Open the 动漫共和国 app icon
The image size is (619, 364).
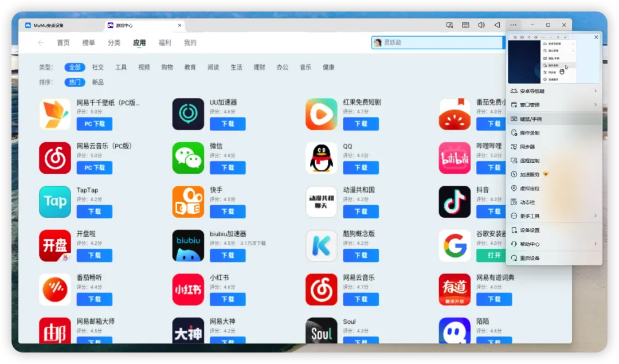(x=322, y=202)
